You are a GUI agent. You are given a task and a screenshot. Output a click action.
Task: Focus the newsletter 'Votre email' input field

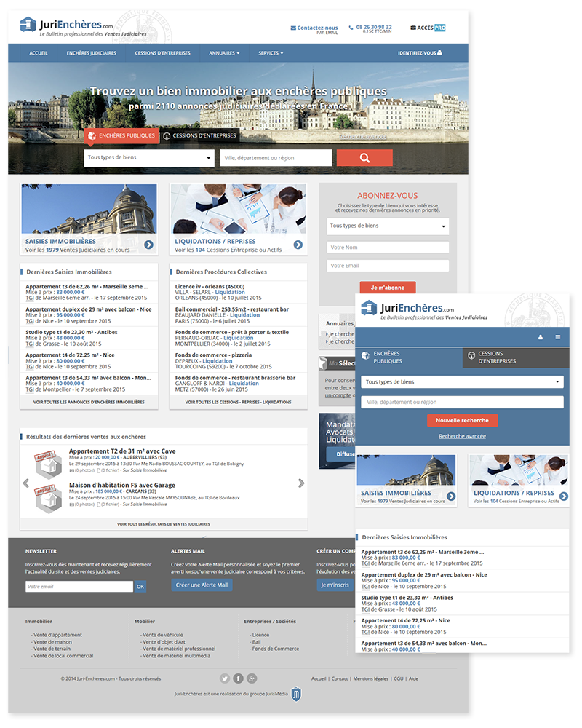coord(79,586)
